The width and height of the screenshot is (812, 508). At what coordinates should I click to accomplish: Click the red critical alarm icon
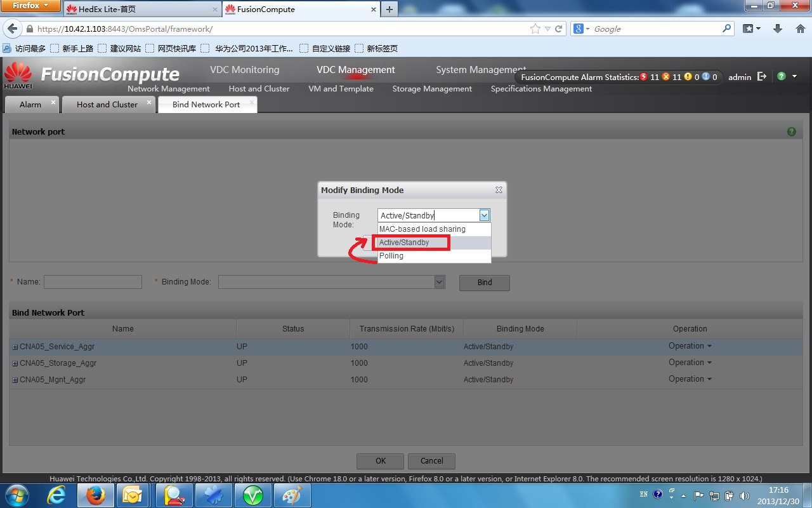(x=645, y=77)
